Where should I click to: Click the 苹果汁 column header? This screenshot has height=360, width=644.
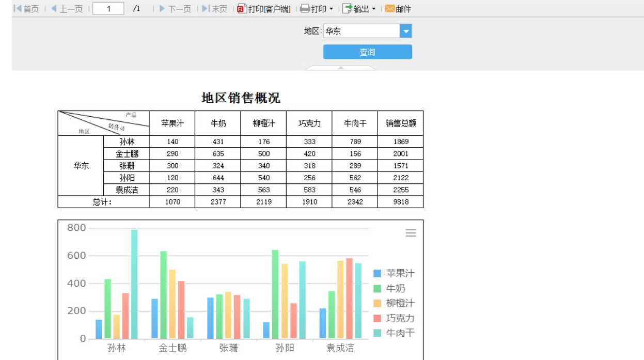click(172, 123)
